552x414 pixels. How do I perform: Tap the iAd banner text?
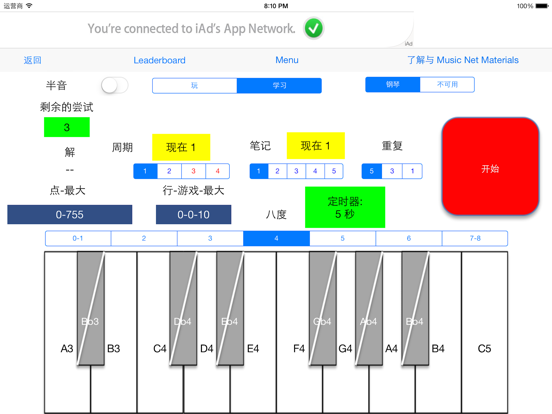point(192,29)
